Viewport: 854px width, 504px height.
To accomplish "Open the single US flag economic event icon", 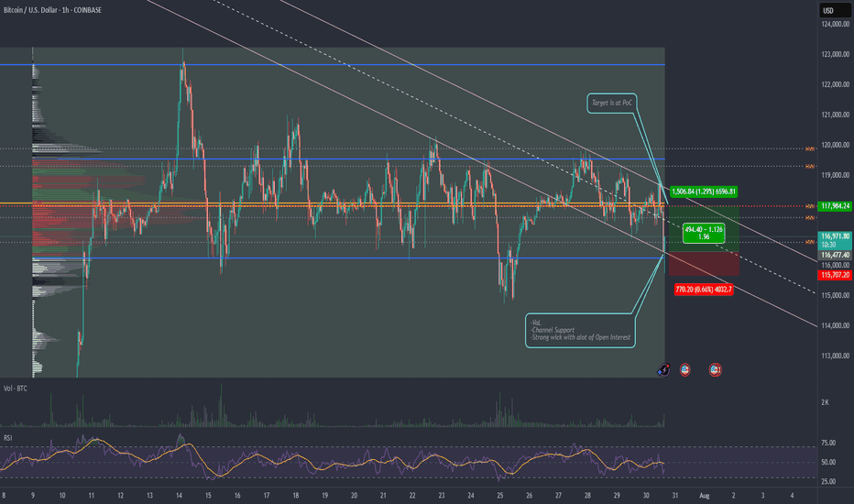I will pos(684,370).
